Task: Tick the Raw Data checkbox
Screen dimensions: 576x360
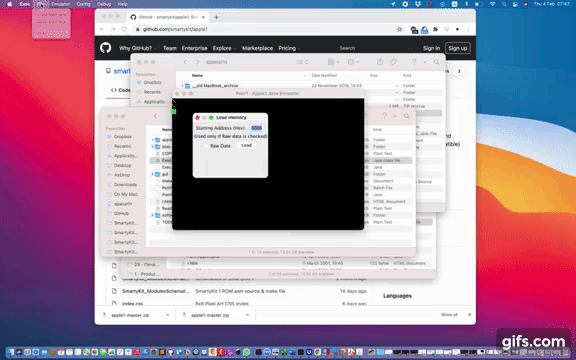Action: click(206, 146)
